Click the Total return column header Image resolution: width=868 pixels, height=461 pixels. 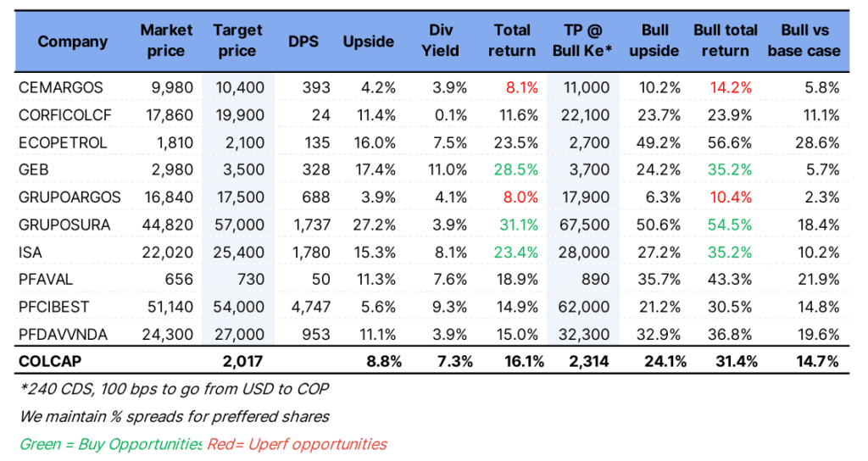515,41
